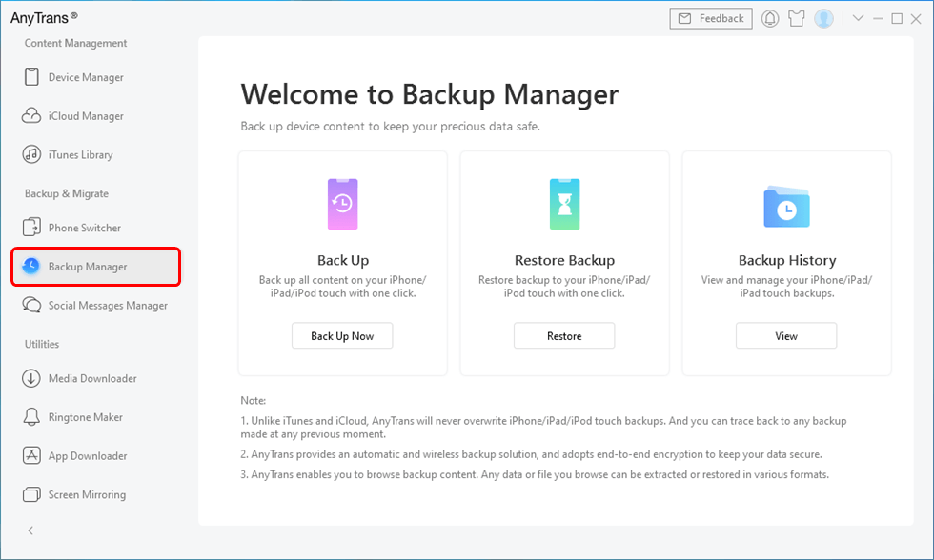Click the Restore Backup card description text
This screenshot has width=934, height=560.
click(x=564, y=287)
